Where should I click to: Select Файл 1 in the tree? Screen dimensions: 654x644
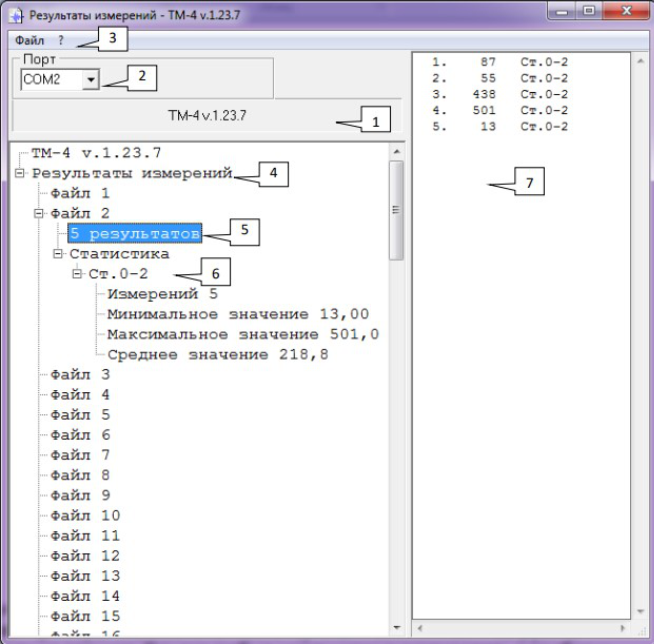pos(80,194)
